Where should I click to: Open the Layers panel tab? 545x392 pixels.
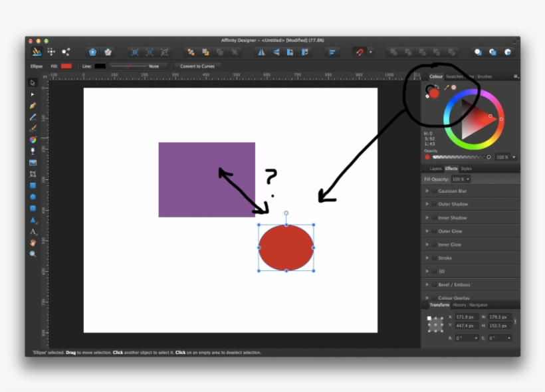tap(435, 169)
